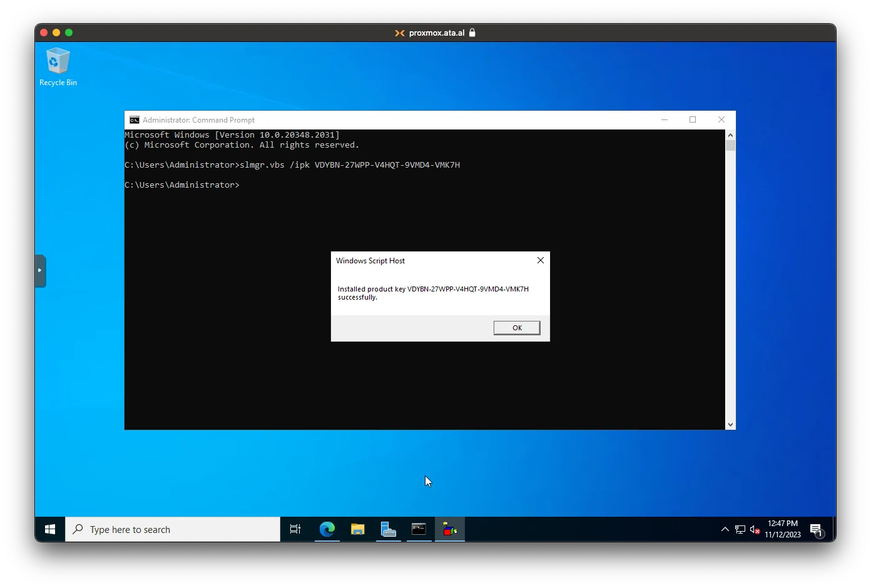871x588 pixels.
Task: Open the clock showing 12:47 PM
Action: tap(783, 529)
